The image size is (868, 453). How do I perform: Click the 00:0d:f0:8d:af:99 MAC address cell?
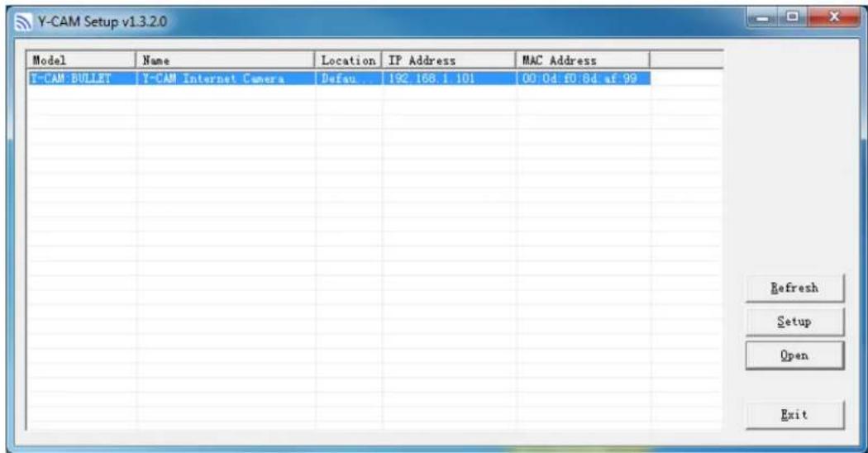click(x=584, y=78)
